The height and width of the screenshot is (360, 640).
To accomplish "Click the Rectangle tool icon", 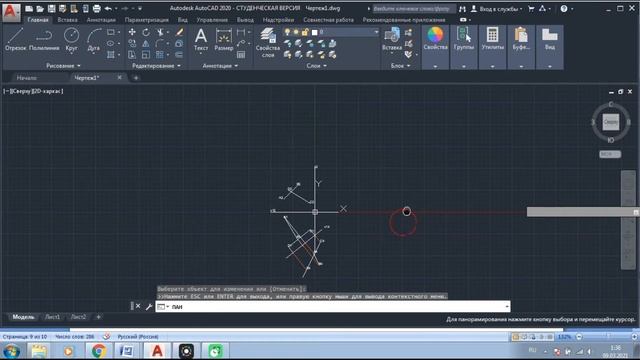I will [111, 32].
